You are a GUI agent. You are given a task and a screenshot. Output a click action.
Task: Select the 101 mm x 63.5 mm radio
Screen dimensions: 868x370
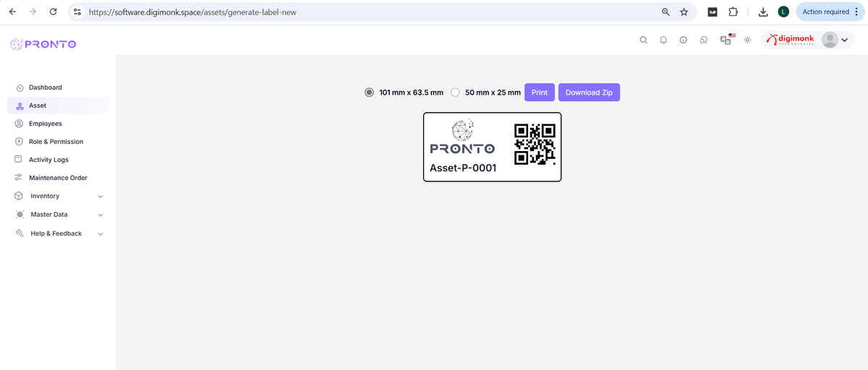click(x=370, y=92)
